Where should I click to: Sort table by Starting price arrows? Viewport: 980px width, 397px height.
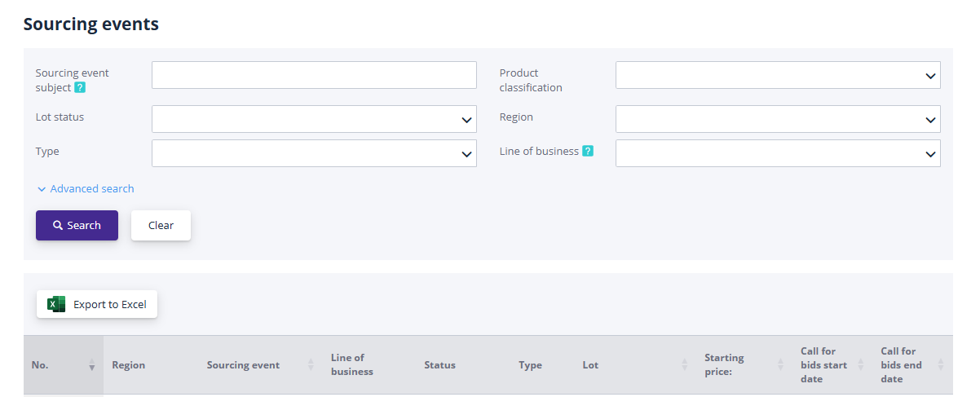pos(780,365)
